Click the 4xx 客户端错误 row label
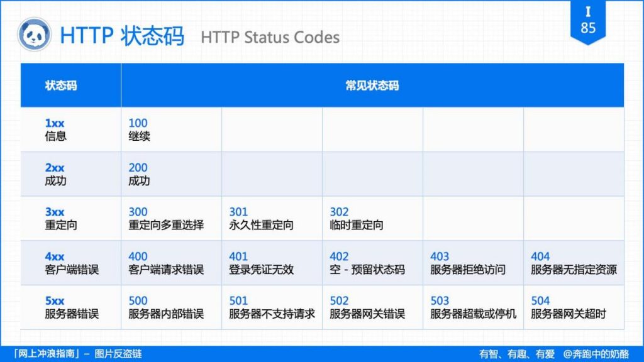The width and height of the screenshot is (644, 362). (69, 263)
